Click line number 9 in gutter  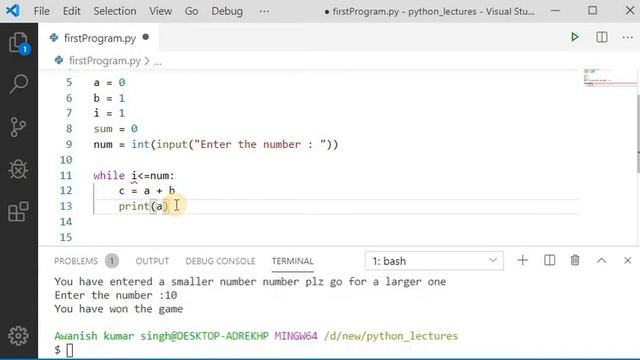(x=69, y=144)
